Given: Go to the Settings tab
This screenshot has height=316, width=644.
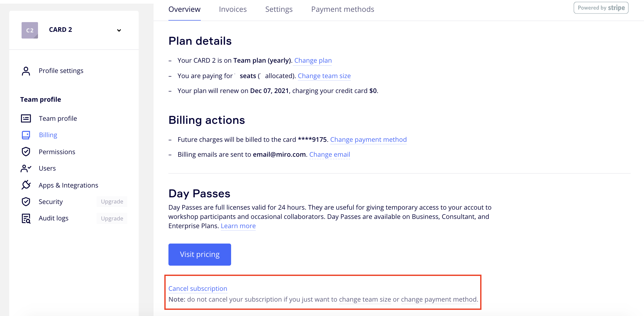Looking at the screenshot, I should pyautogui.click(x=279, y=10).
